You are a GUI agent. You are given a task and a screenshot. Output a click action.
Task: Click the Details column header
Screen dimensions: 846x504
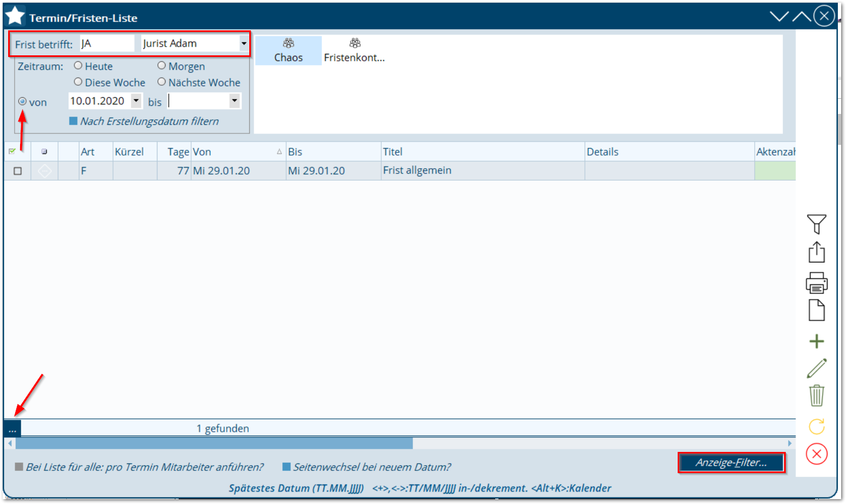tap(670, 152)
